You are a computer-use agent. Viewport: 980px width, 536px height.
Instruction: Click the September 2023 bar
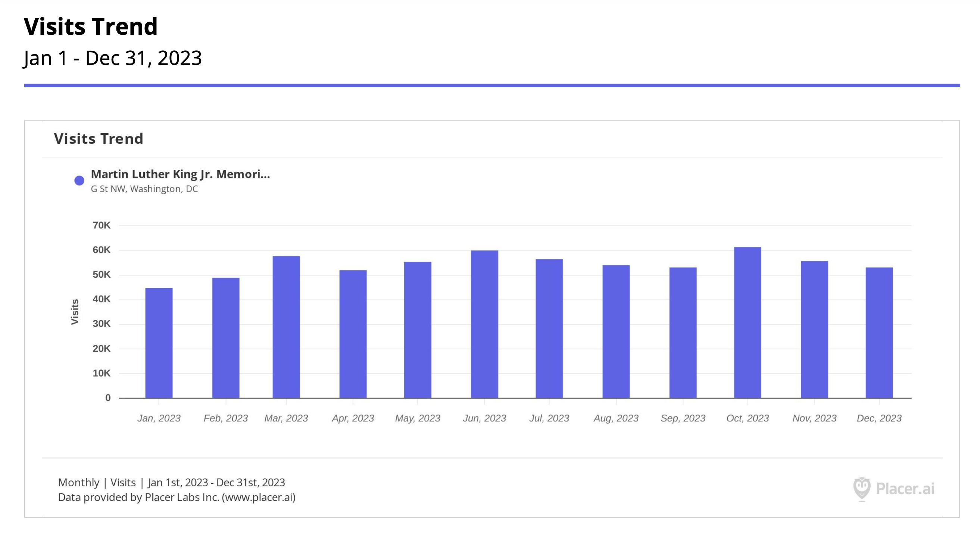tap(683, 333)
